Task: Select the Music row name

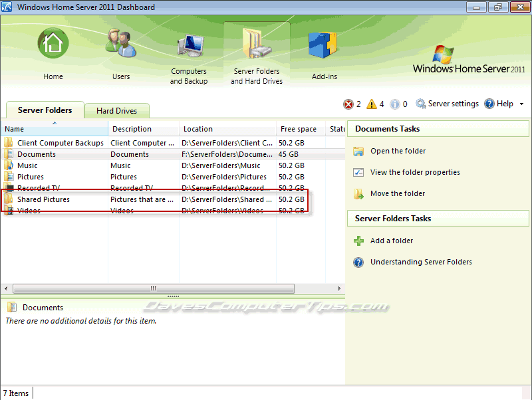Action: (x=27, y=165)
